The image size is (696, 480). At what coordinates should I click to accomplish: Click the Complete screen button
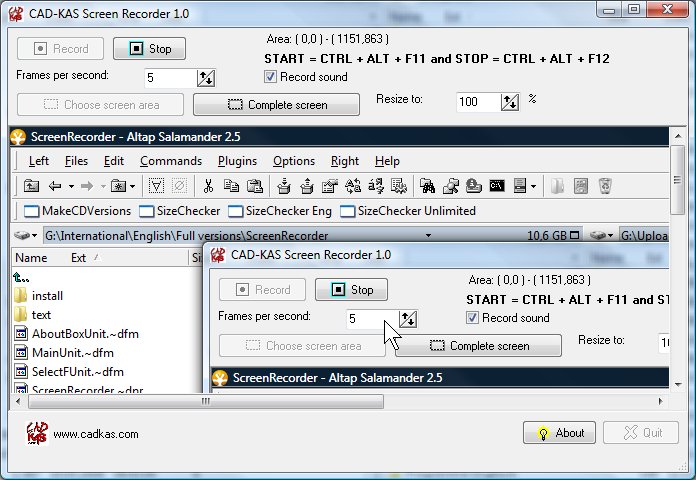[276, 105]
